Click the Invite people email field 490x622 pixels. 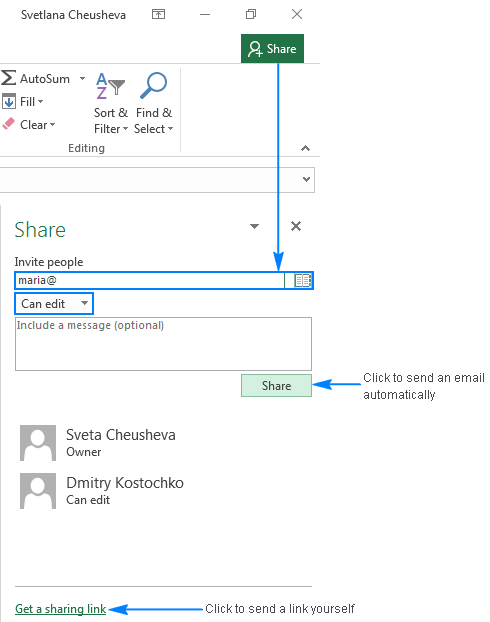[x=150, y=280]
